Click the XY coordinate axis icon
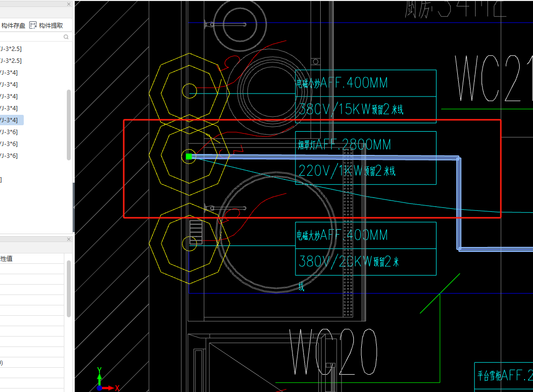Image resolution: width=533 pixels, height=392 pixels. pos(107,380)
